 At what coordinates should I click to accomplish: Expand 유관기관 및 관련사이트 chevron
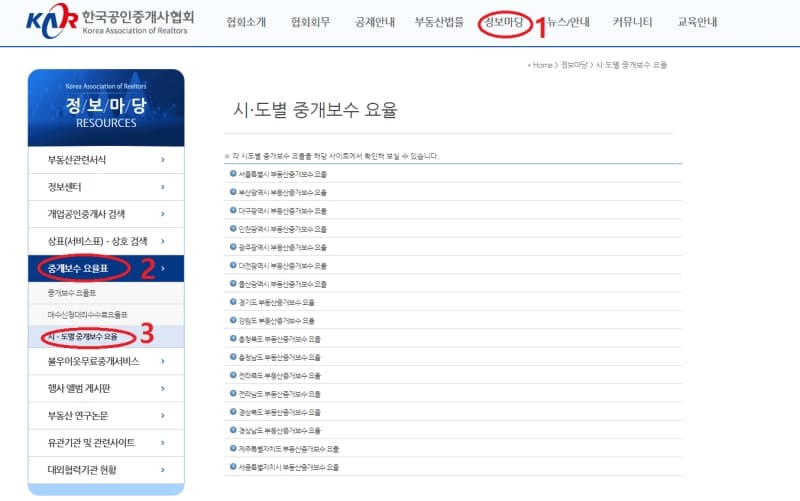tap(163, 442)
